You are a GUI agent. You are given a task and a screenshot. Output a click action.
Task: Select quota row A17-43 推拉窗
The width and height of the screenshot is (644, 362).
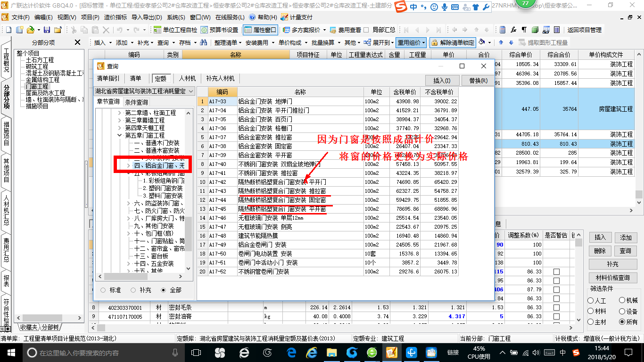[328, 191]
